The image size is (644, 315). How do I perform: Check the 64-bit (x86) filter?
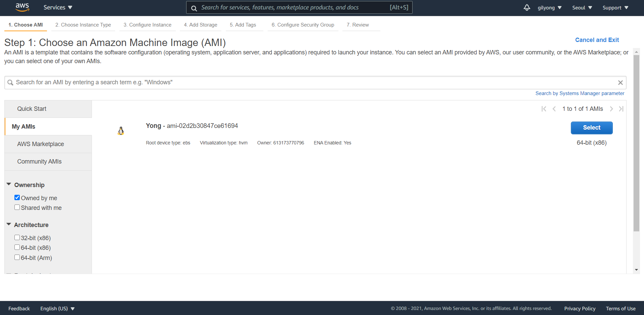point(17,247)
